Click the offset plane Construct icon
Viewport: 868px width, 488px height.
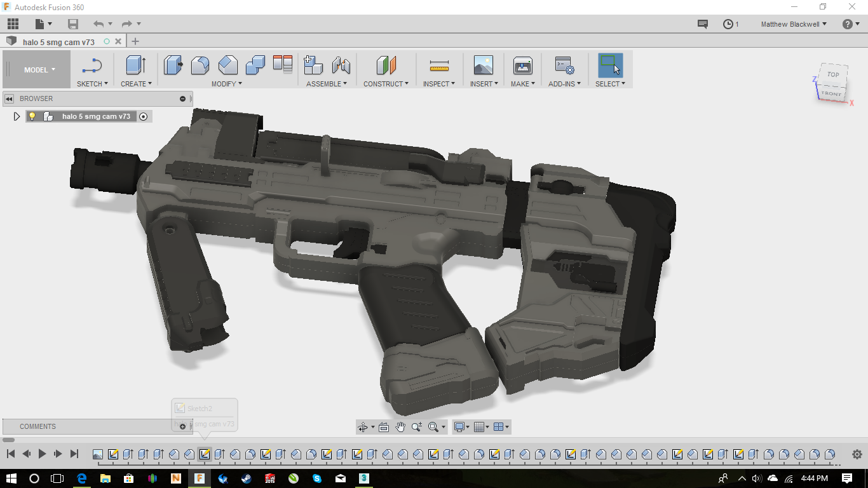386,65
